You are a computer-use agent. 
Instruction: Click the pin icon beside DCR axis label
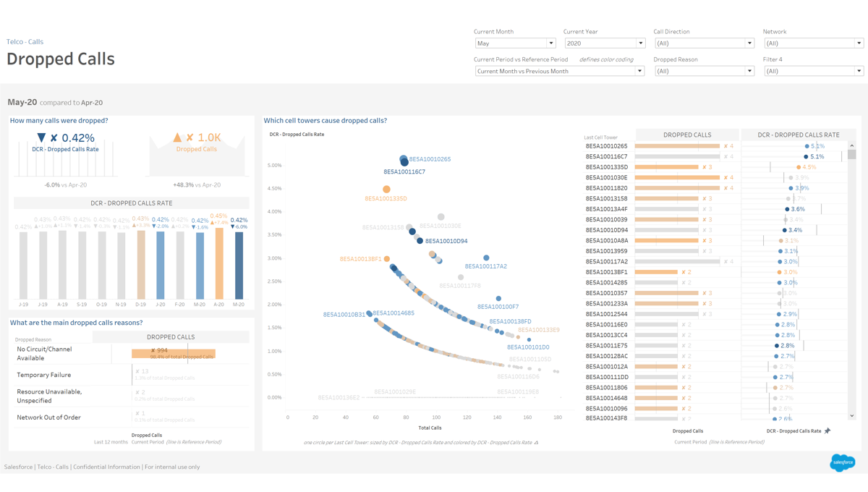(827, 431)
